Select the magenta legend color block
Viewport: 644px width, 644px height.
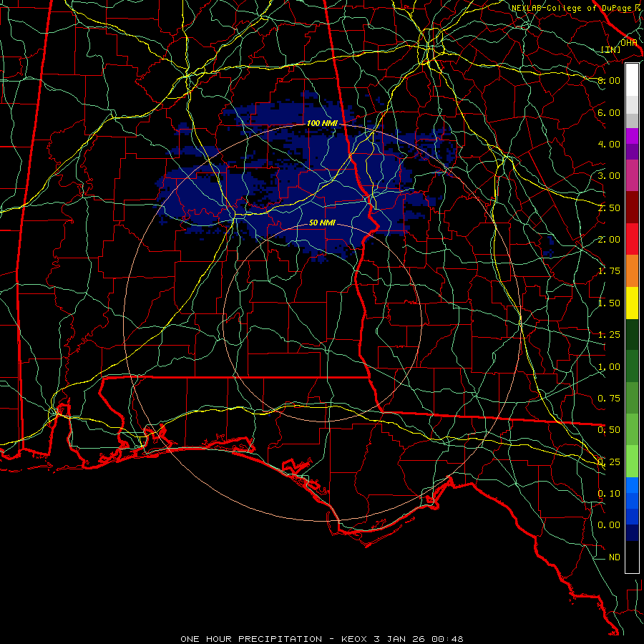pos(632,136)
